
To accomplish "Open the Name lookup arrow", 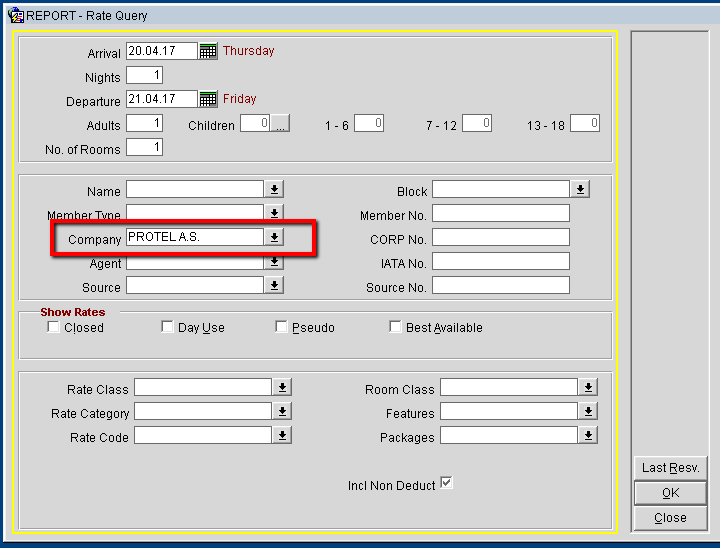I will (x=274, y=189).
